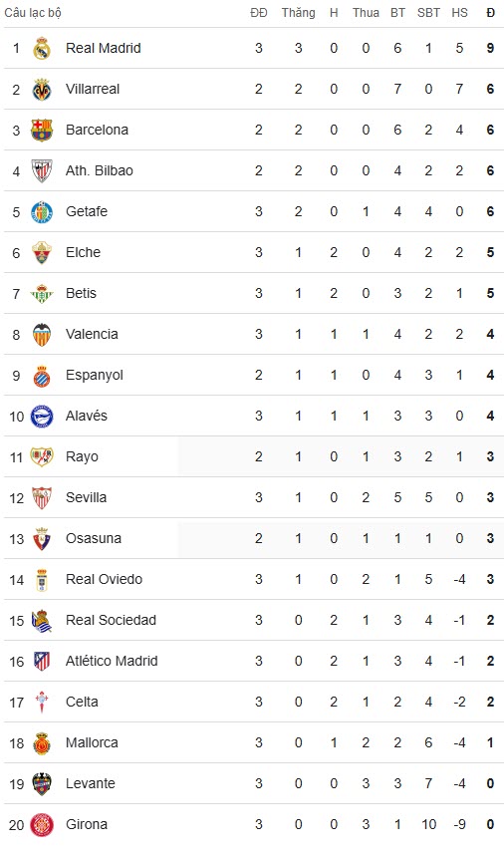
Task: Click the Thua column header
Action: click(x=366, y=13)
